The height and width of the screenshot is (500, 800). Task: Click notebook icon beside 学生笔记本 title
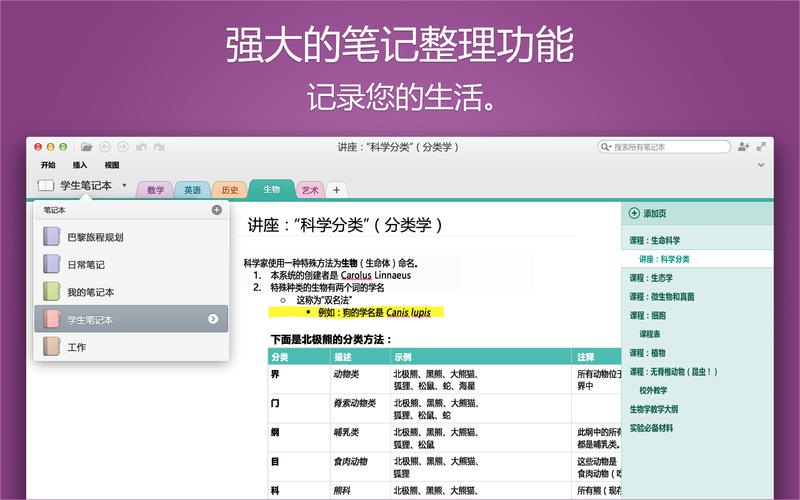point(46,185)
